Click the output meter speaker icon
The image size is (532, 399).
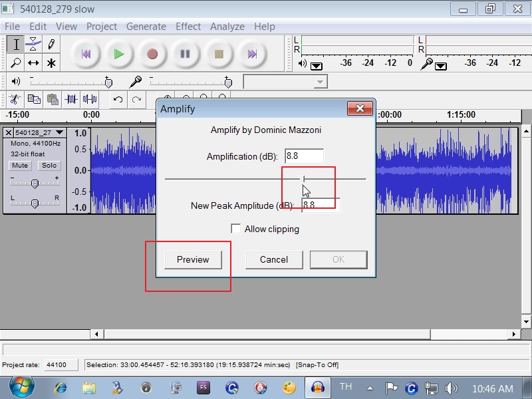(302, 63)
